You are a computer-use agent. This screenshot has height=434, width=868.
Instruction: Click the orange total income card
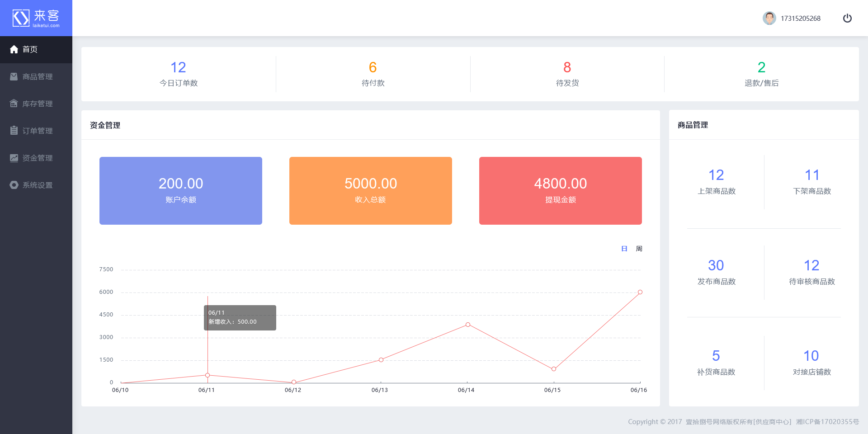coord(371,191)
